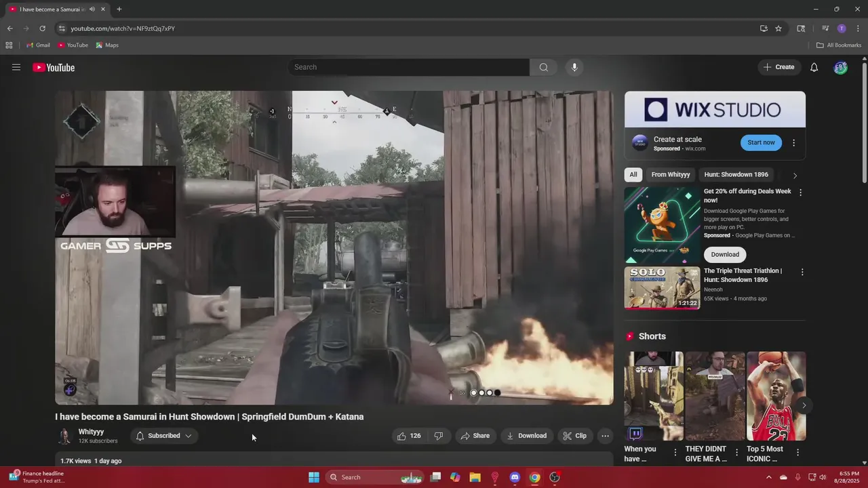Open options for Google Play Games ad
The image size is (868, 488).
[800, 192]
